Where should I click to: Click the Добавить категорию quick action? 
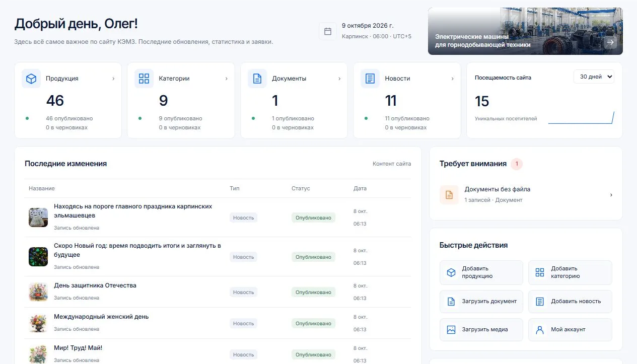coord(570,272)
